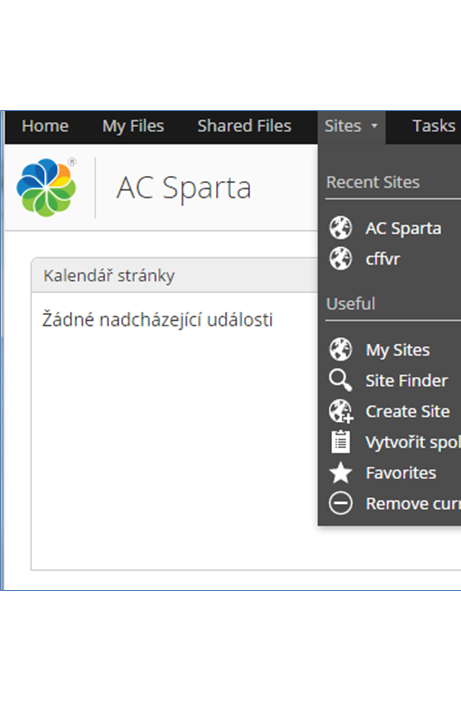Click the globe icon beside cffvr

(341, 258)
